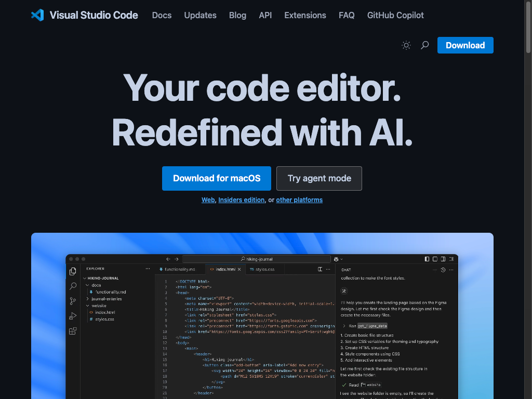
Task: Open the other platforms link
Action: pyautogui.click(x=299, y=199)
